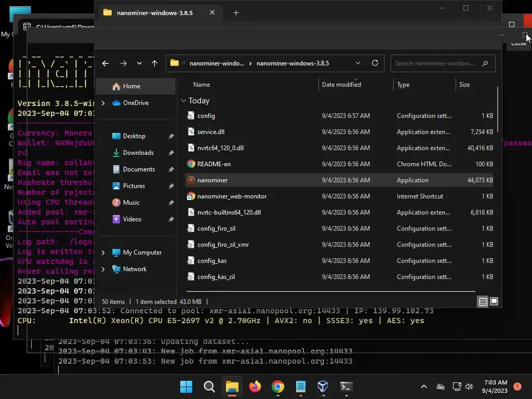532x399 pixels.
Task: Unpin Documents using its pin icon
Action: 171,169
